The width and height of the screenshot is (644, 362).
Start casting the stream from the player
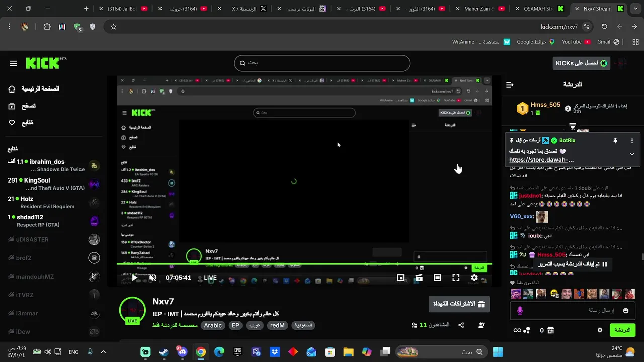pyautogui.click(x=419, y=277)
